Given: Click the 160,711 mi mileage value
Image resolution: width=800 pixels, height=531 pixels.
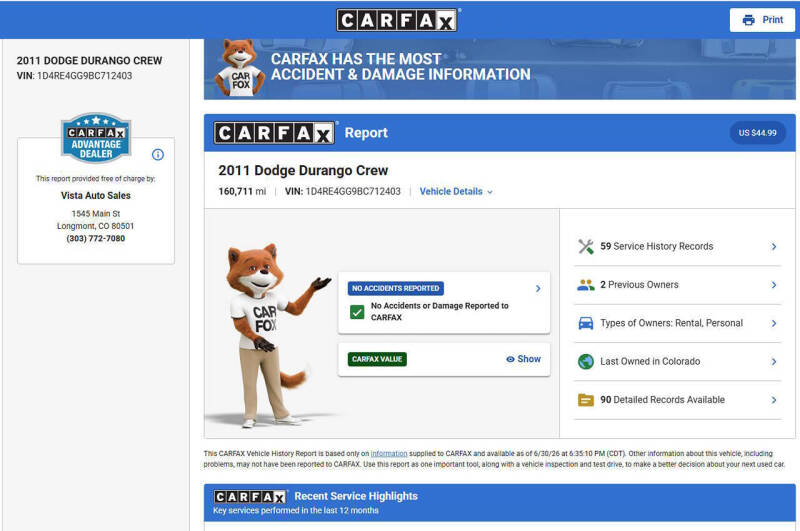Looking at the screenshot, I should tap(242, 191).
